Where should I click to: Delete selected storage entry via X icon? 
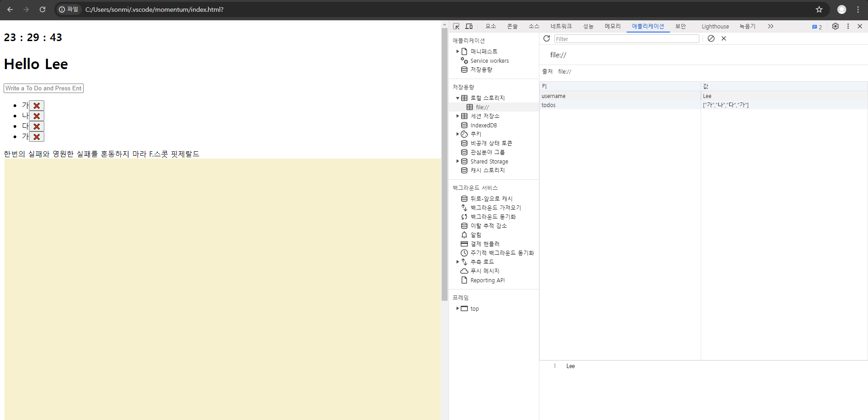tap(724, 38)
